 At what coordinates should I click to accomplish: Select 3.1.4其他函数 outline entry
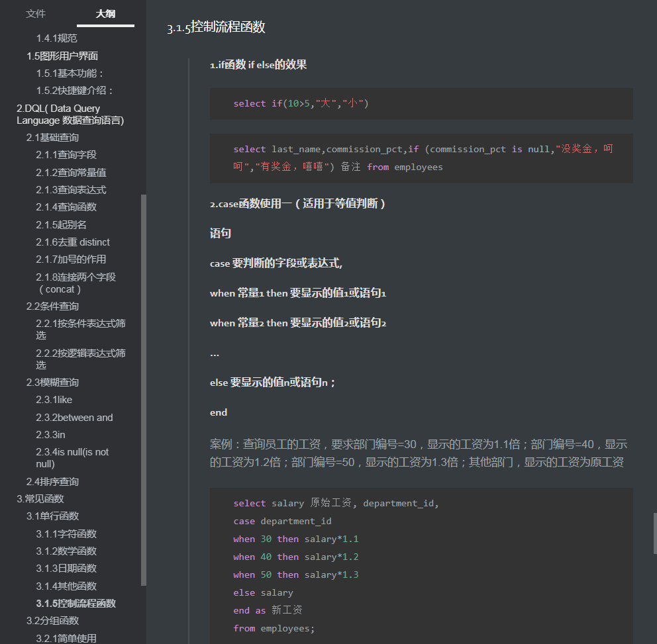pos(66,586)
